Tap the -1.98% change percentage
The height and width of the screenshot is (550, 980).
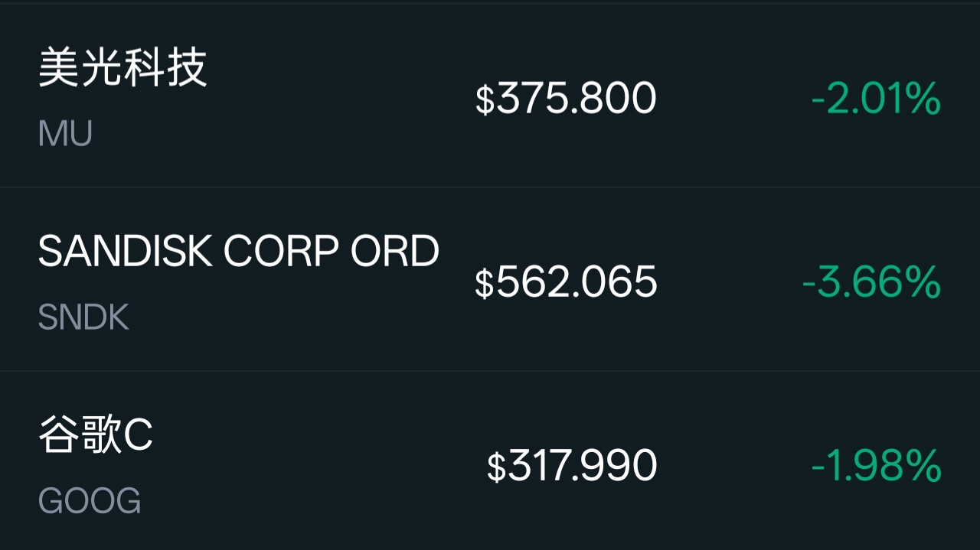click(876, 466)
